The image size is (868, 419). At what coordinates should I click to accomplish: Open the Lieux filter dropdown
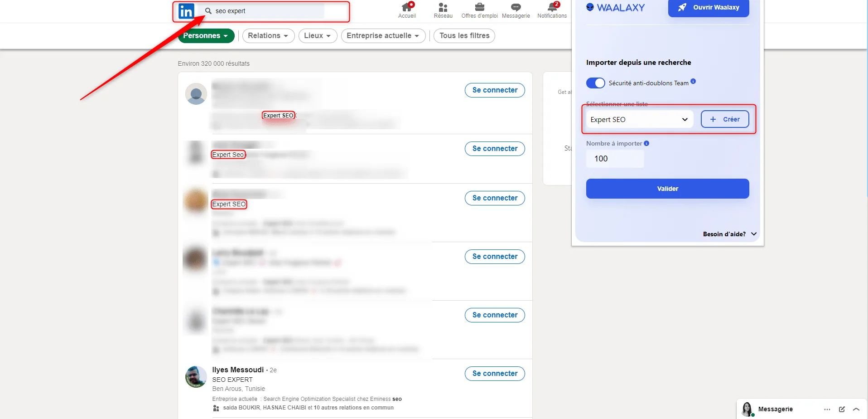pyautogui.click(x=318, y=36)
